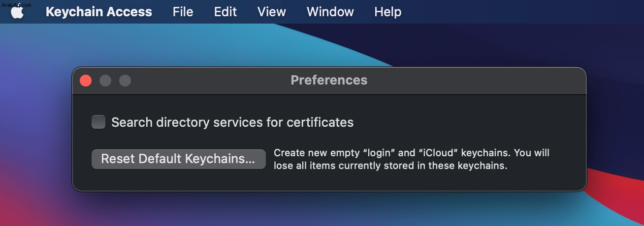Open the Window menu
The width and height of the screenshot is (644, 226).
330,12
